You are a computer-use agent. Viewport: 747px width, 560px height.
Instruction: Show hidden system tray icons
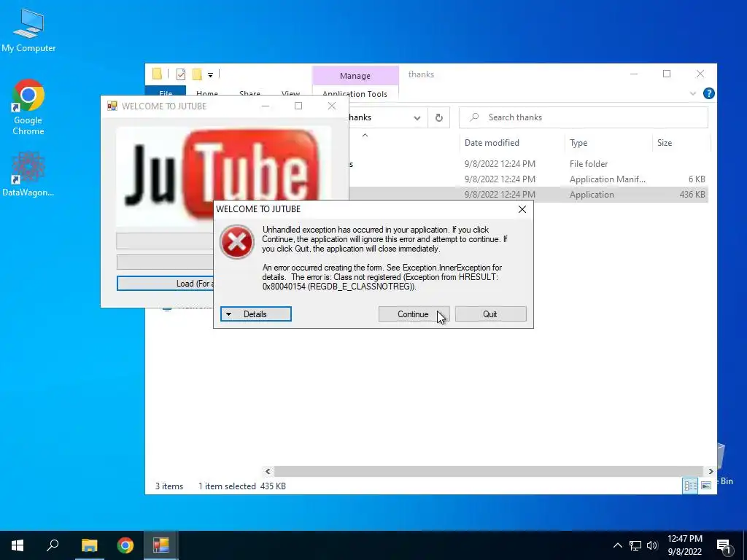617,545
